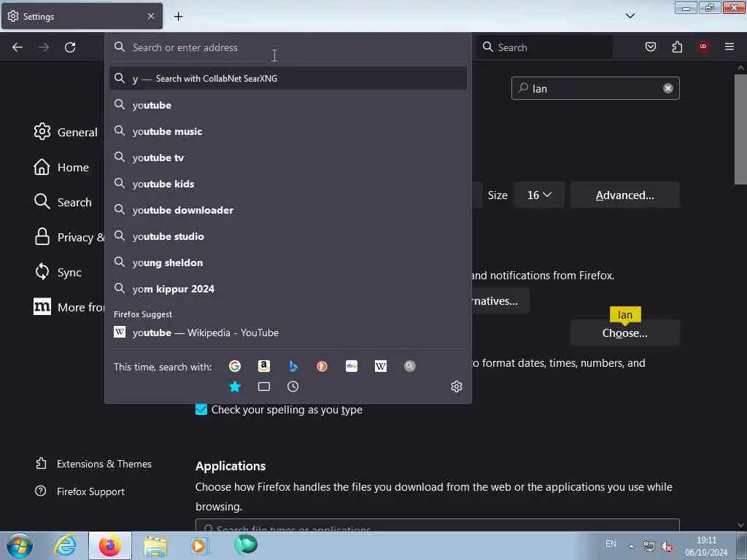
Task: Go back with the left arrow
Action: tap(18, 47)
